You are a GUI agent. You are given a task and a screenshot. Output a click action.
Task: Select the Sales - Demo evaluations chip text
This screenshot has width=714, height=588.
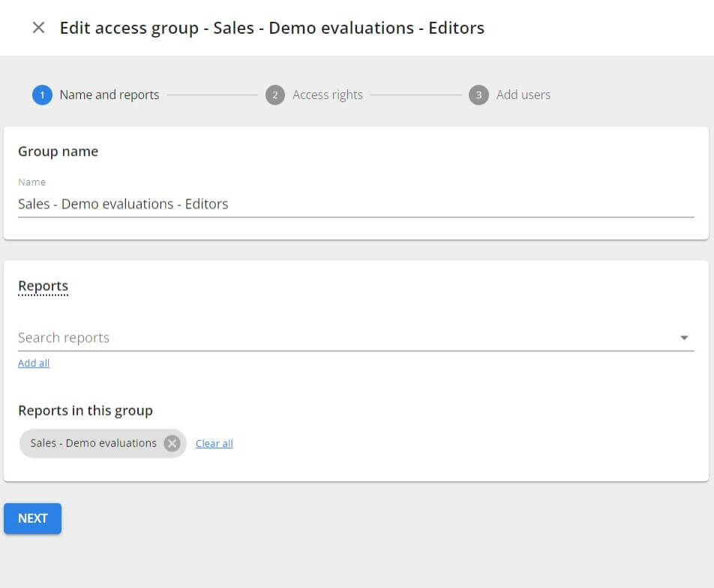(x=93, y=443)
